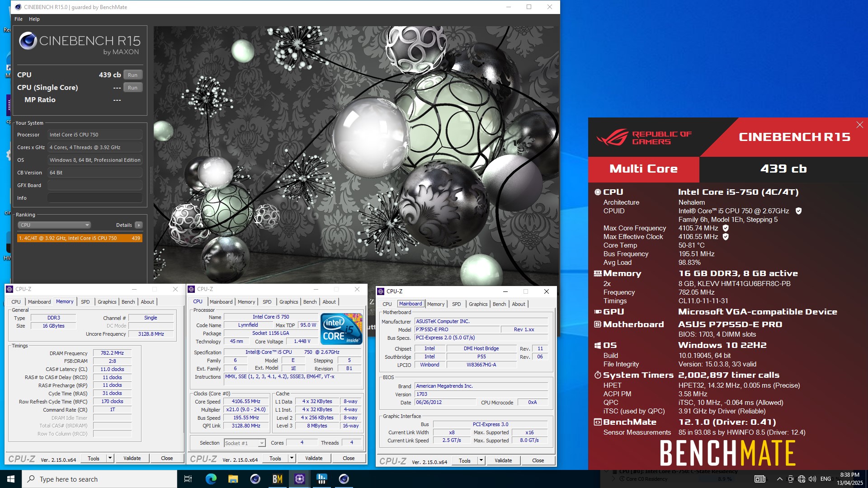
Task: Expand hidden system tray icons chevron
Action: 779,479
